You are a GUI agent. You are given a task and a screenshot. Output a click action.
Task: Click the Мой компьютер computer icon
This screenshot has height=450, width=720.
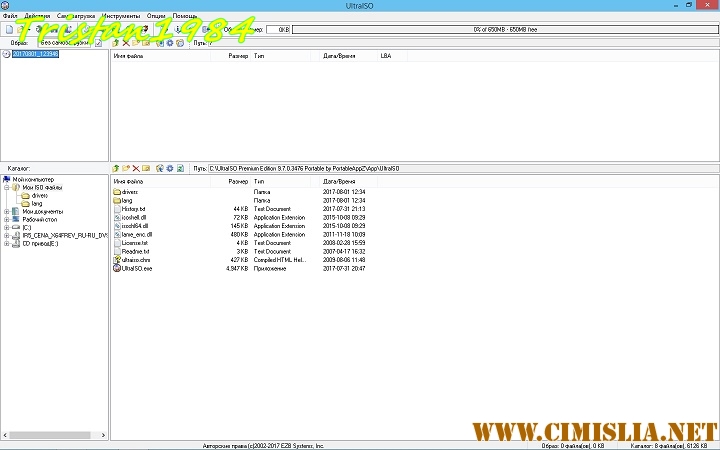pyautogui.click(x=6, y=180)
